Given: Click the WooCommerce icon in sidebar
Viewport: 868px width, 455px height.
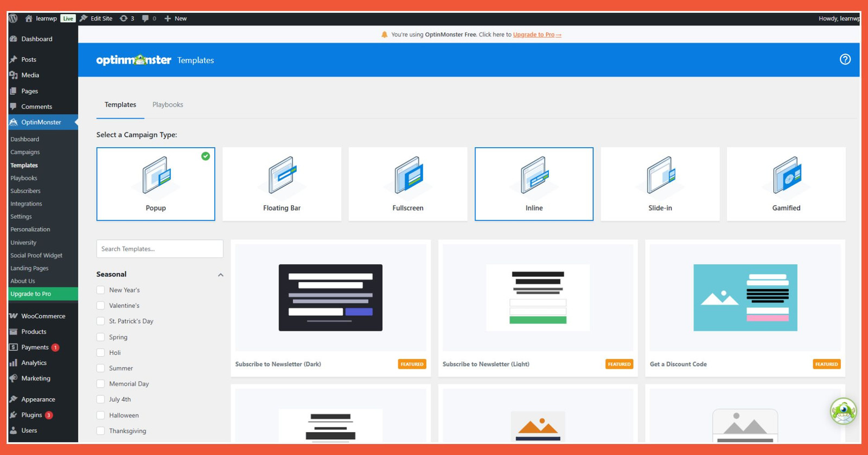Looking at the screenshot, I should [x=14, y=316].
